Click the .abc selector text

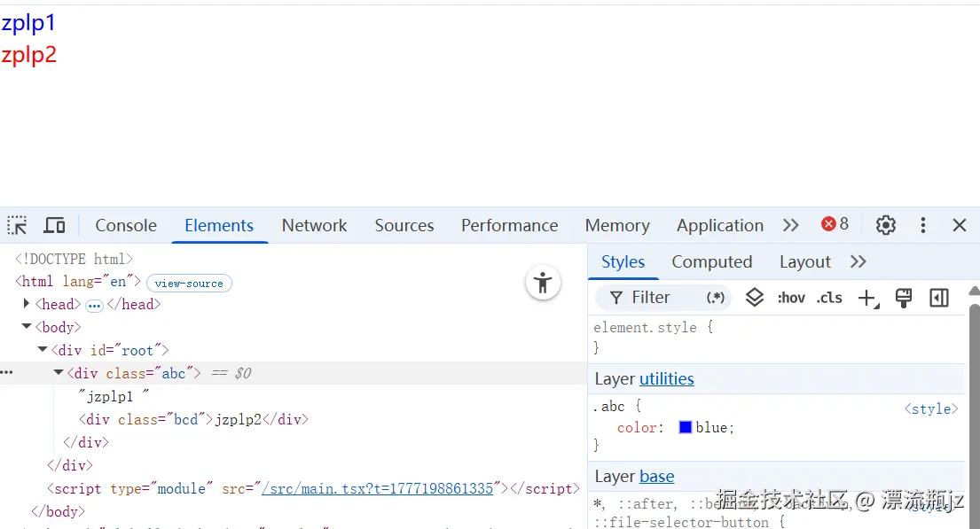click(x=608, y=407)
